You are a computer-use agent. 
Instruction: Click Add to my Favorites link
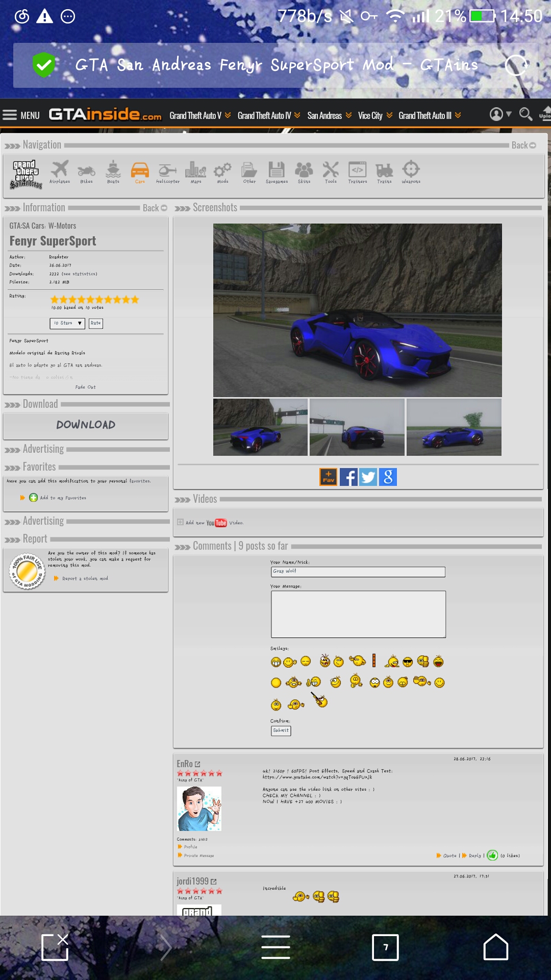63,498
